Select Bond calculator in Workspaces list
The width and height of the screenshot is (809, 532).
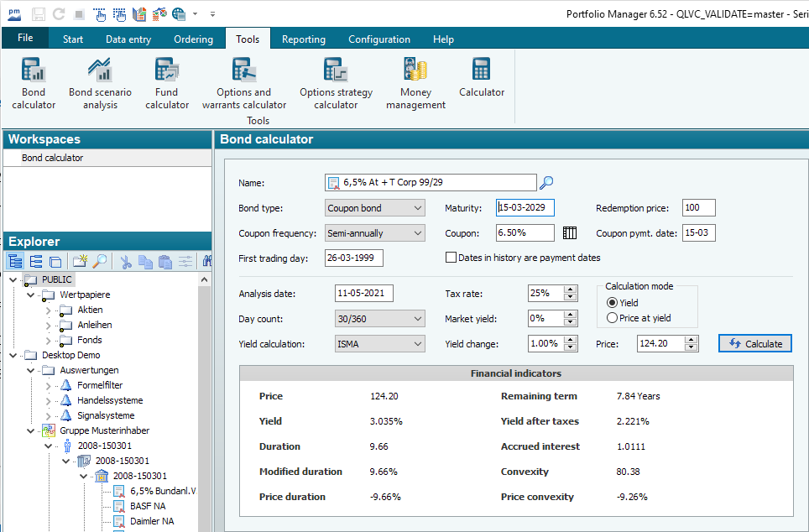53,158
